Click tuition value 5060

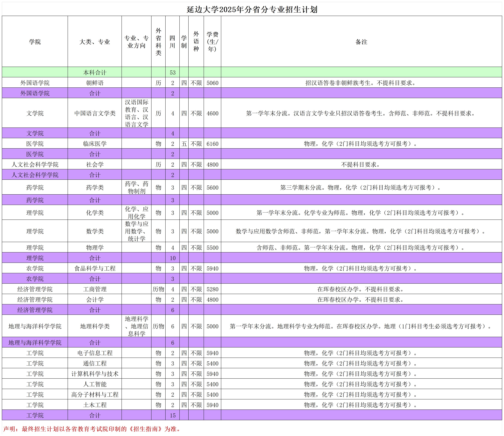212,83
